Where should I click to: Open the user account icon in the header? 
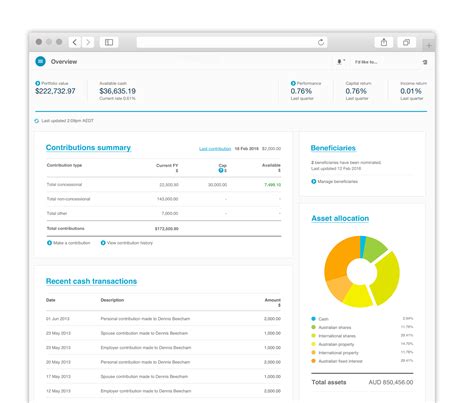340,62
